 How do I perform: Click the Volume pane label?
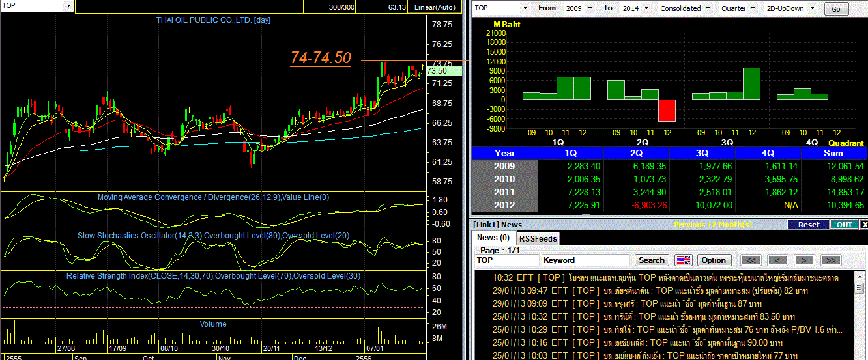click(213, 324)
